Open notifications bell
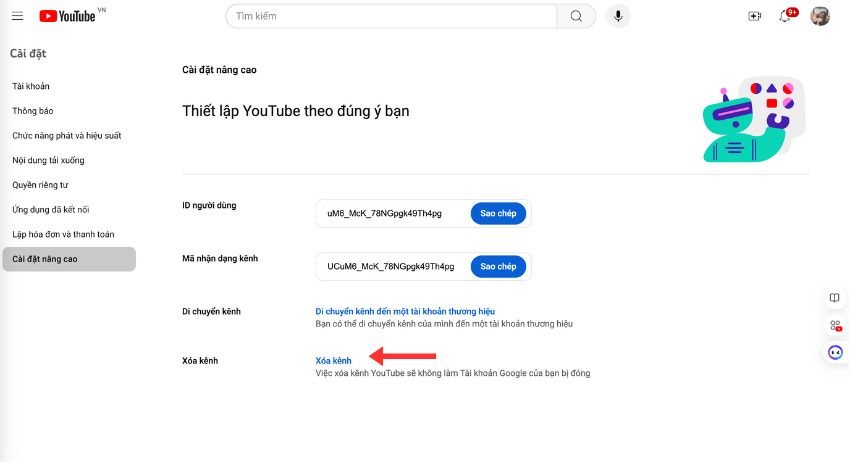Screen dimensions: 850x462 pos(785,16)
